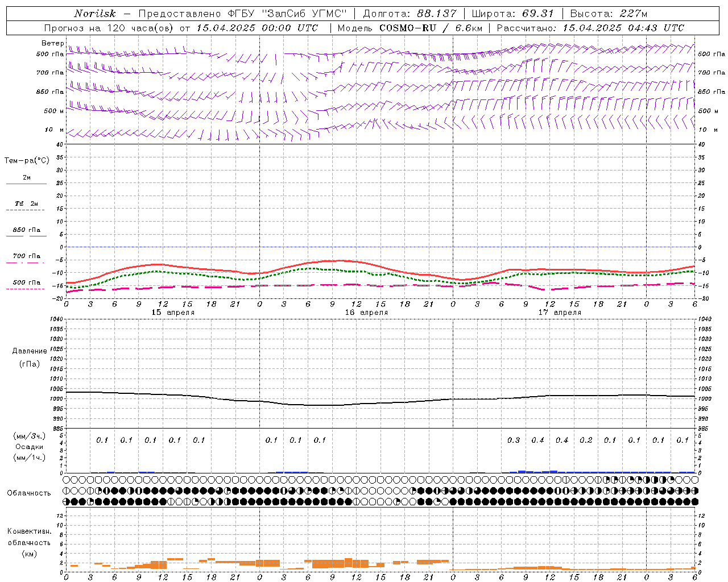Click the red dashed line under '700 гПа' legend
Screen dimensions: 728x582
click(25, 263)
